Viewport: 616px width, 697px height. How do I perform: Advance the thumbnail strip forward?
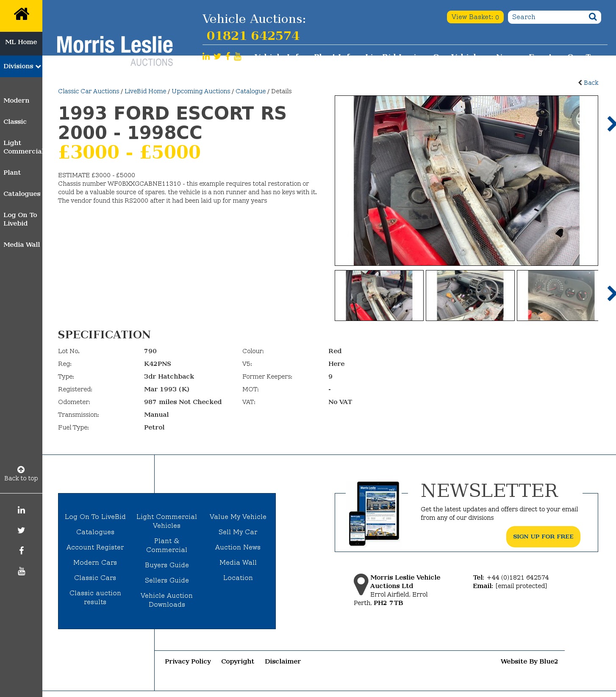click(611, 293)
